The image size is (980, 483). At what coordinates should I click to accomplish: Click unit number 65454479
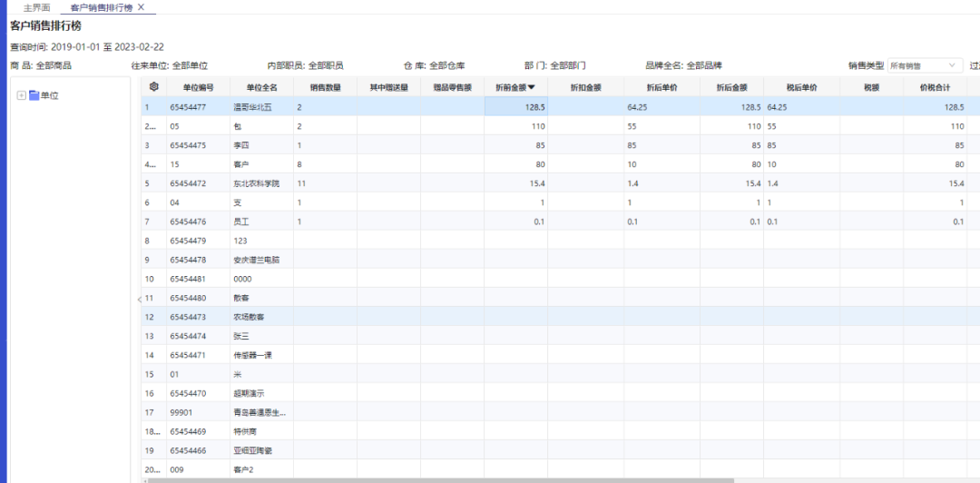click(198, 241)
